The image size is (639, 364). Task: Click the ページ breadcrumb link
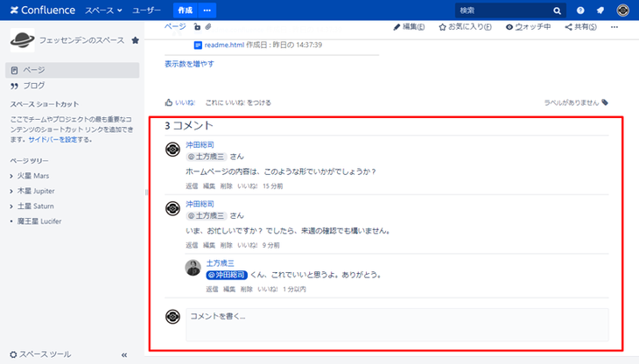[x=175, y=26]
